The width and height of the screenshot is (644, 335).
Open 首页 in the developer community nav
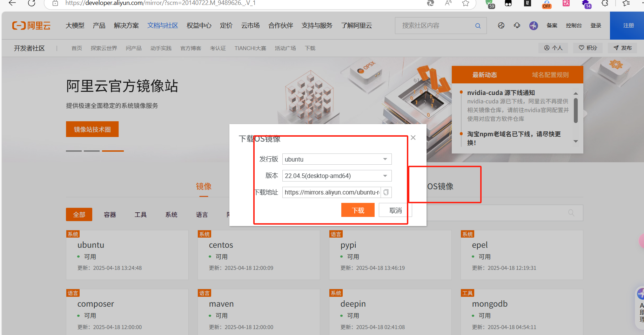click(76, 48)
